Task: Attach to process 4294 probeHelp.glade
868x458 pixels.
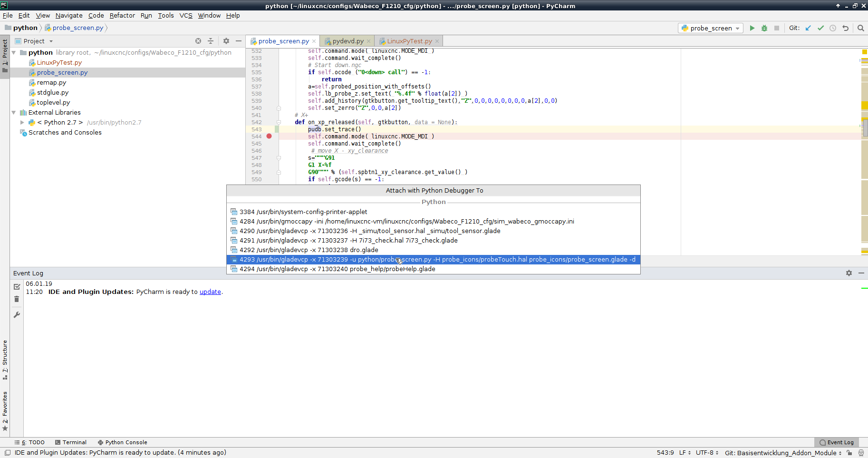Action: 434,269
